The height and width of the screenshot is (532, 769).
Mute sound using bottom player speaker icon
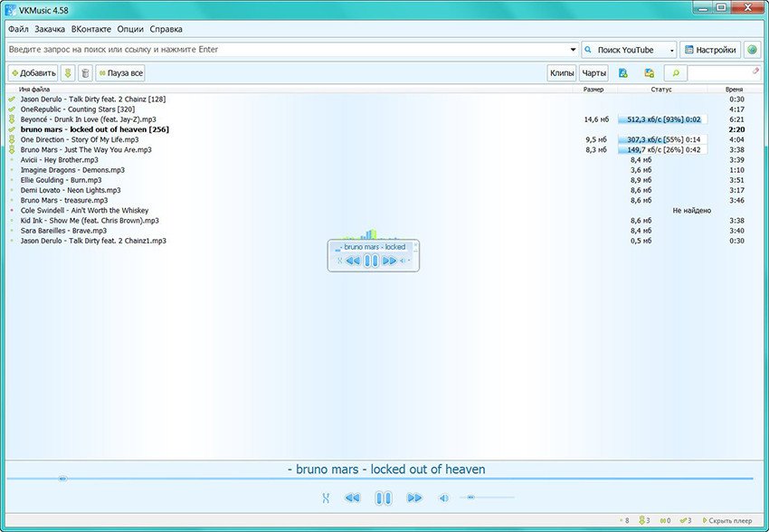443,498
